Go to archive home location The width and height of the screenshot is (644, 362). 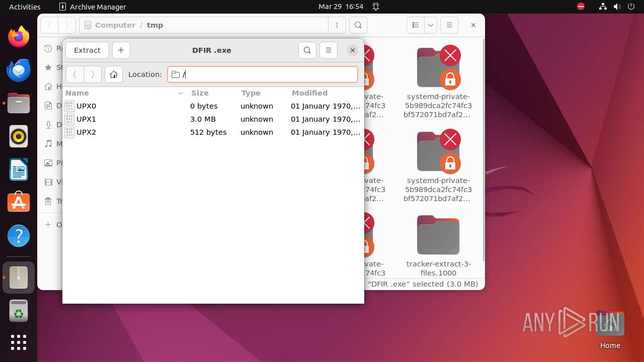click(x=114, y=74)
